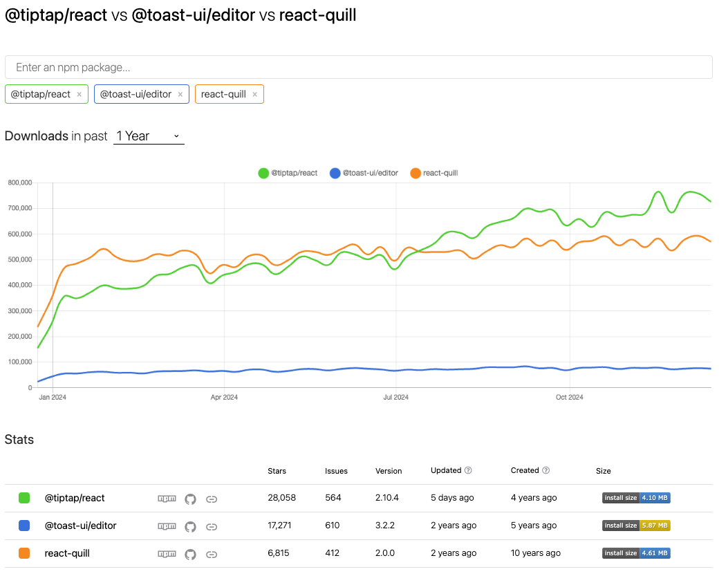This screenshot has height=585, width=728.
Task: Open install size 4.10 MB badge
Action: tap(636, 498)
